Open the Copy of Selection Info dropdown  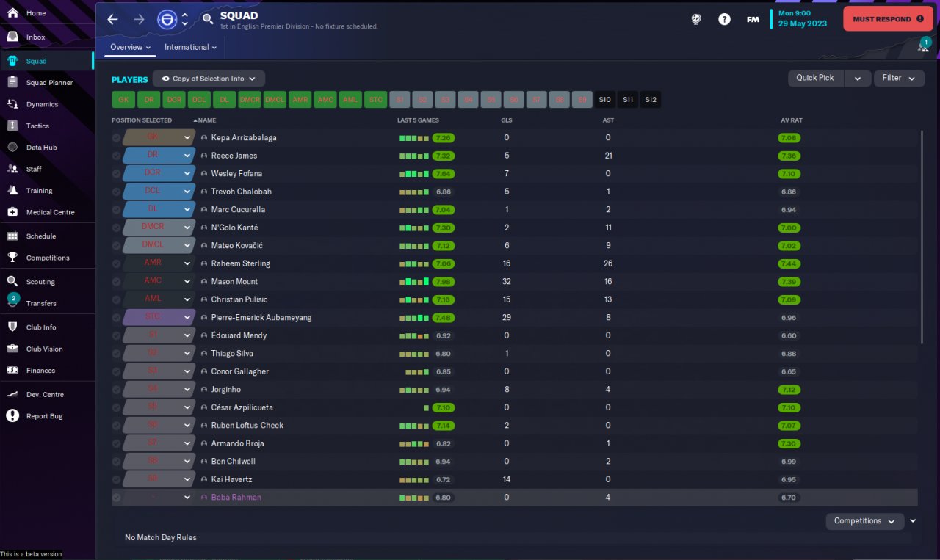click(x=209, y=79)
